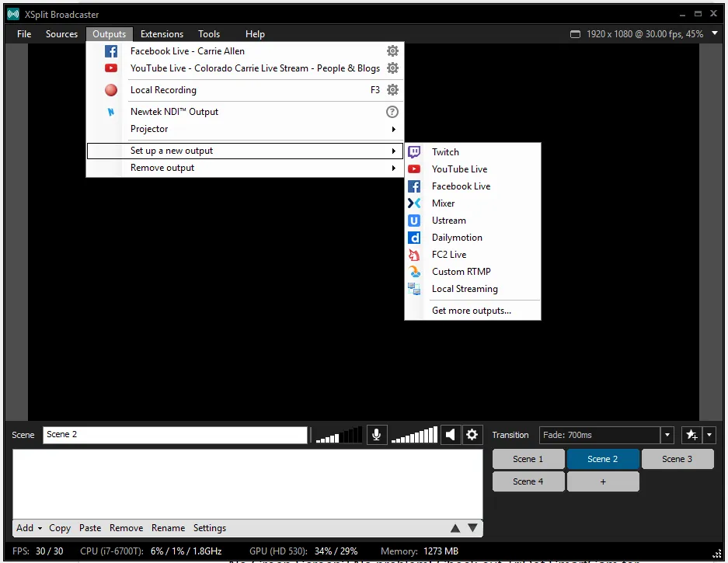
Task: Switch to Scene 1
Action: pos(528,459)
